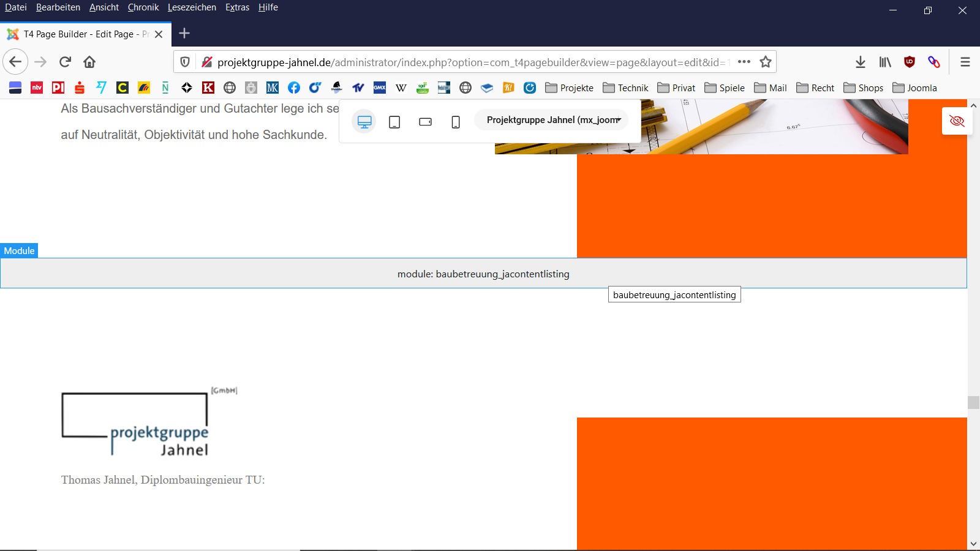This screenshot has width=980, height=551.
Task: Open the red PI bookmark
Action: [58, 88]
